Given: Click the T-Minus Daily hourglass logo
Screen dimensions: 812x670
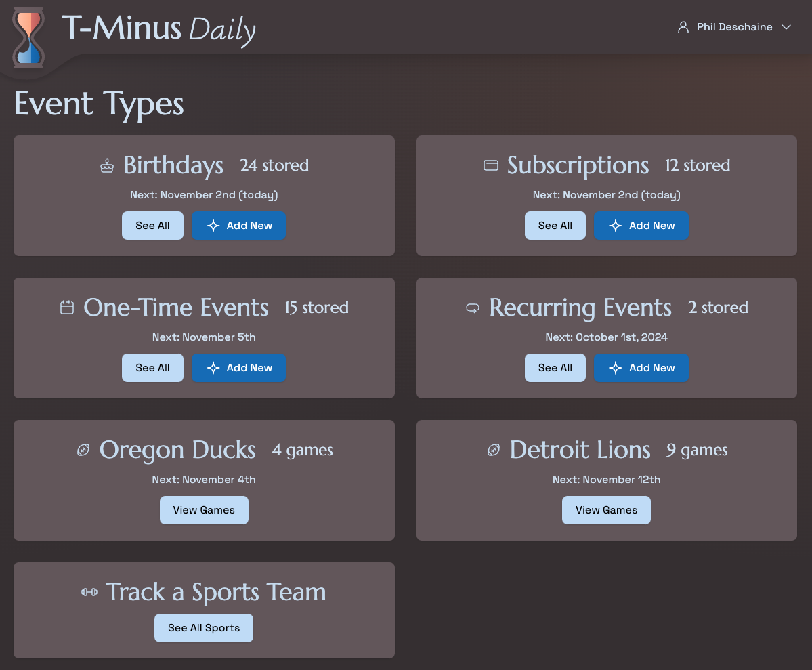Looking at the screenshot, I should [x=28, y=38].
